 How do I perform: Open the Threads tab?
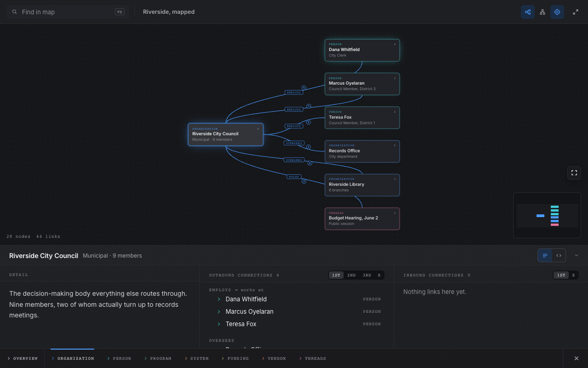[312, 358]
